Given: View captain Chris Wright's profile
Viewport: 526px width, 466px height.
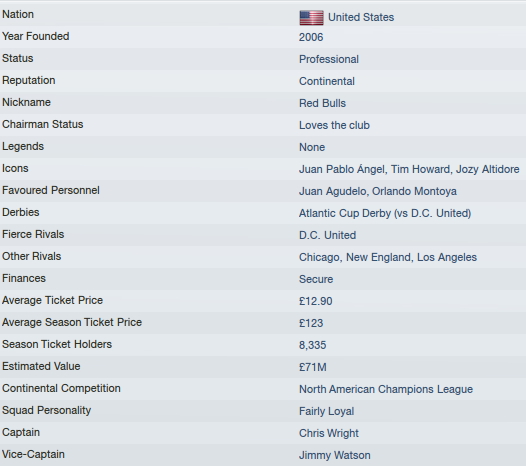Looking at the screenshot, I should pyautogui.click(x=329, y=433).
